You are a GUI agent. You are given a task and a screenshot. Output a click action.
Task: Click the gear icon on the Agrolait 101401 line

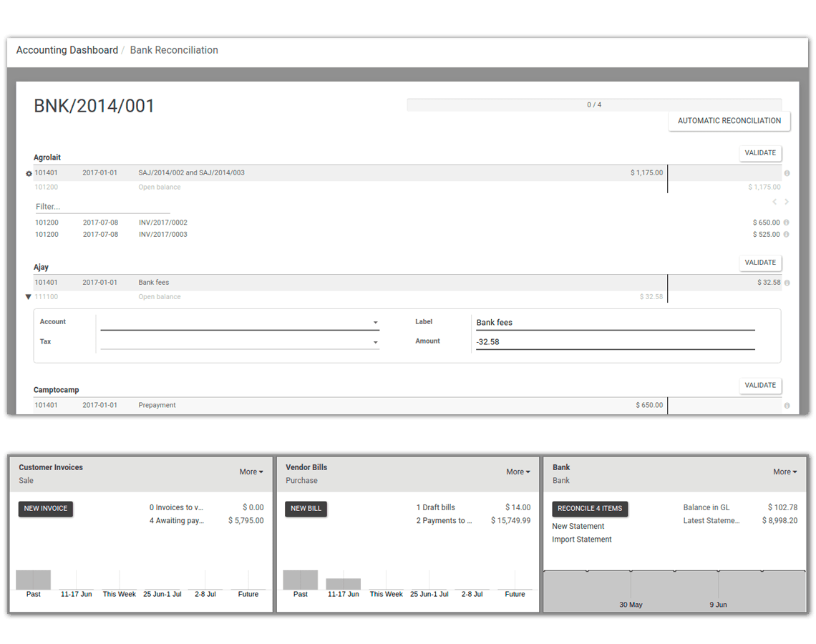[x=28, y=172]
